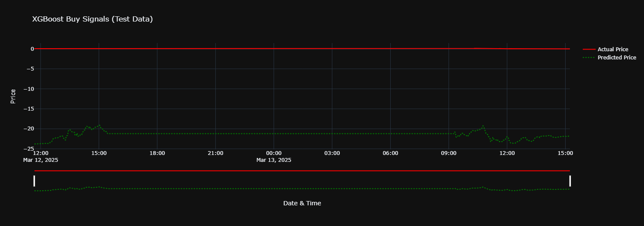Click the 21:00 x-axis tick label
This screenshot has width=644, height=226.
click(215, 153)
